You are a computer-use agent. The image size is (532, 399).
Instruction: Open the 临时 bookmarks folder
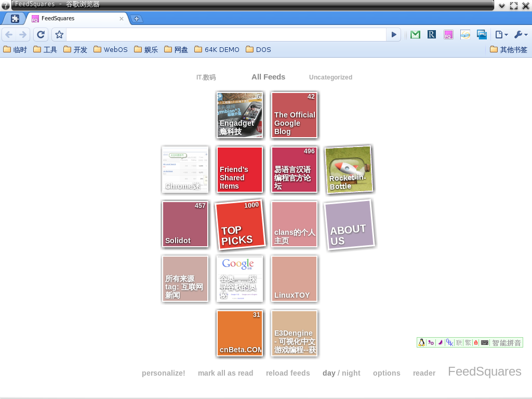pyautogui.click(x=15, y=50)
